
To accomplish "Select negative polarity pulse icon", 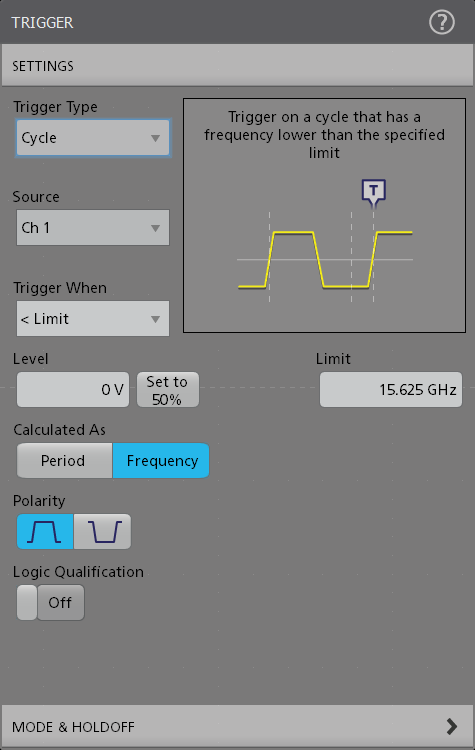I will click(102, 531).
